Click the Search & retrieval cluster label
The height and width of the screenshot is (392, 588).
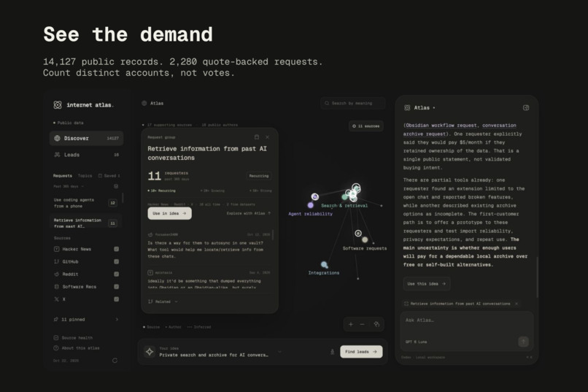(344, 206)
